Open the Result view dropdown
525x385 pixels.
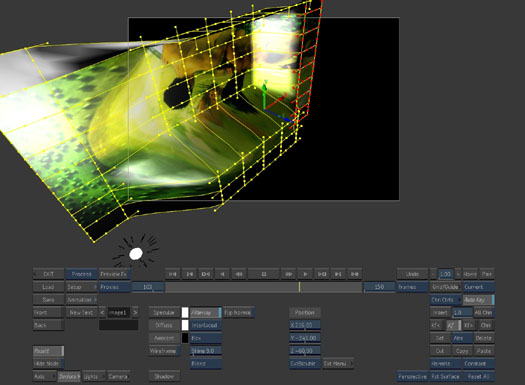[48, 351]
